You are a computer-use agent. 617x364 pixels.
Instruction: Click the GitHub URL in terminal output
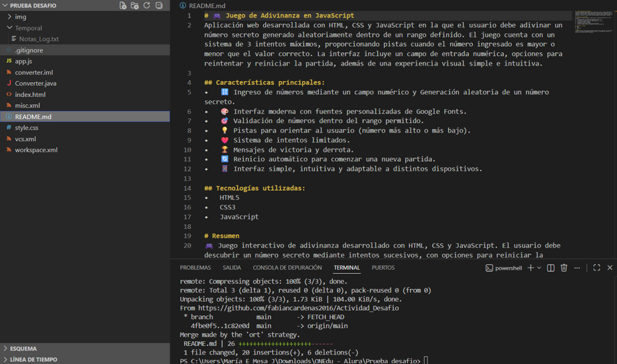click(x=298, y=308)
